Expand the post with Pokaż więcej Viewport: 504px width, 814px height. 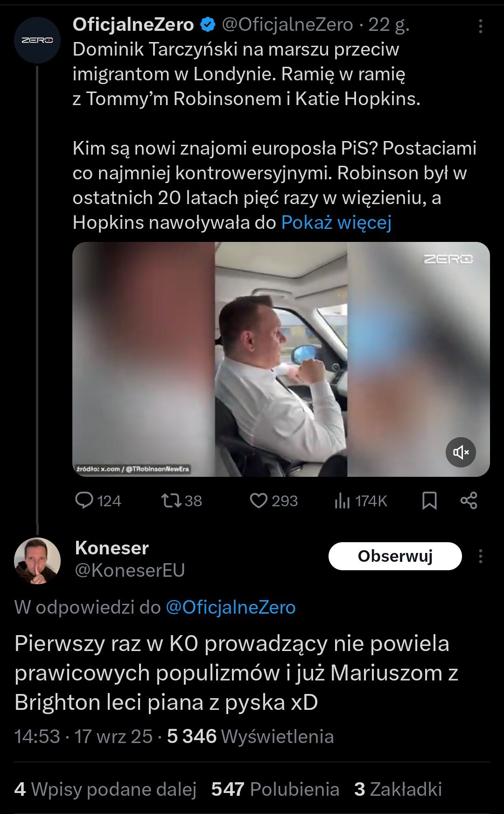click(336, 222)
